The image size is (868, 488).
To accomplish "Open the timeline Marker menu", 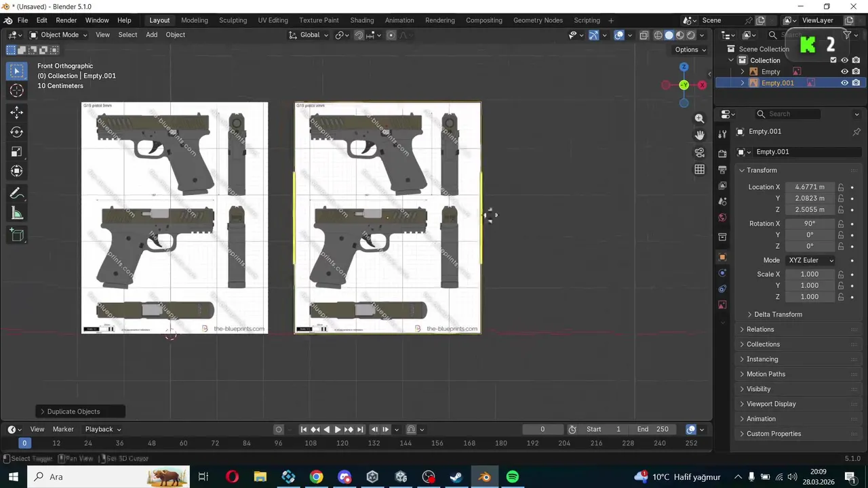I will 63,429.
